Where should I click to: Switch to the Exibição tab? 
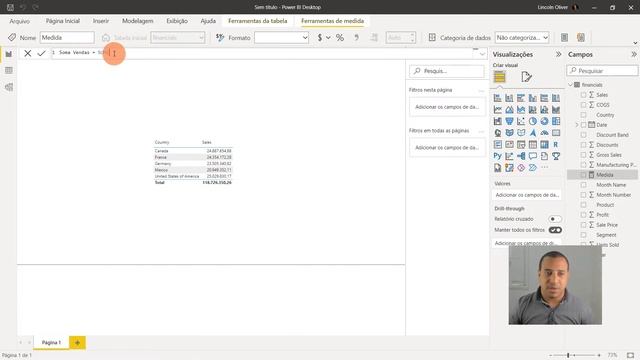coord(177,21)
